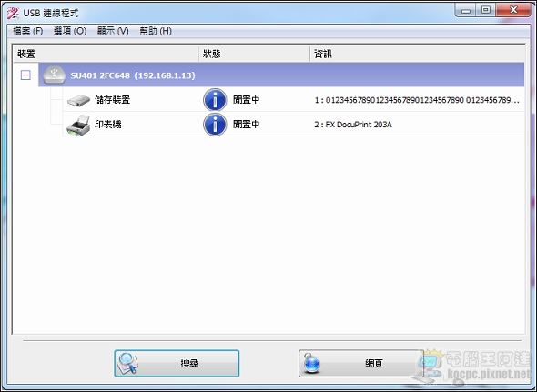
Task: Maximize the USB 連線程式 window
Action: [x=486, y=10]
